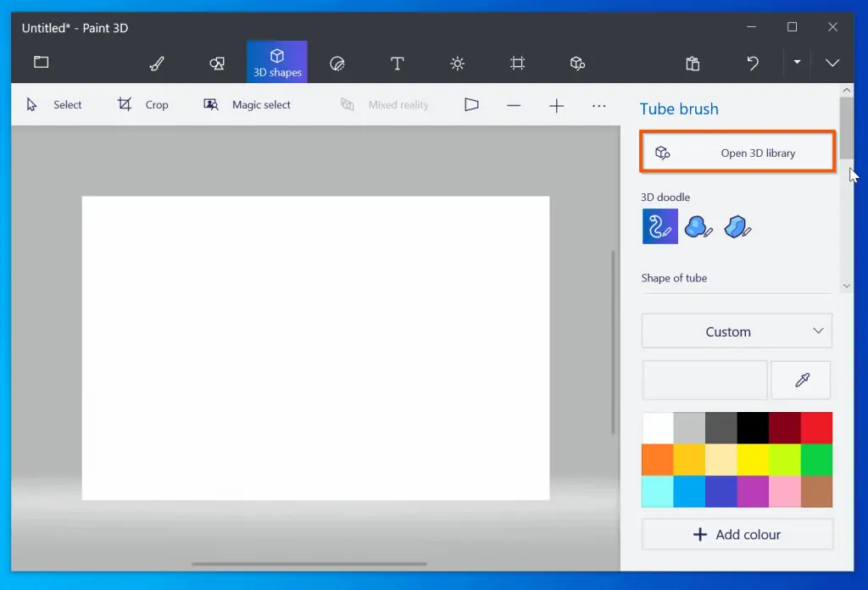Viewport: 868px width, 590px height.
Task: Collapse the toolbar with the chevron
Action: point(832,63)
